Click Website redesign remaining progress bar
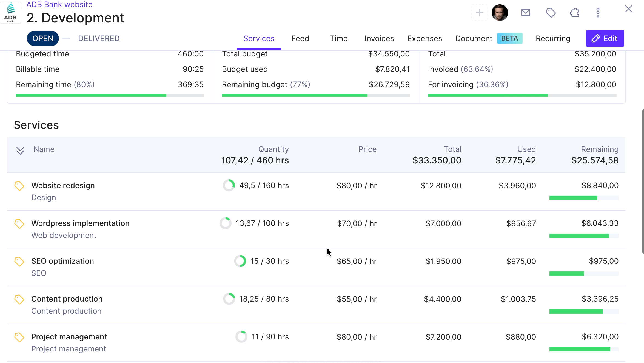 pyautogui.click(x=584, y=198)
